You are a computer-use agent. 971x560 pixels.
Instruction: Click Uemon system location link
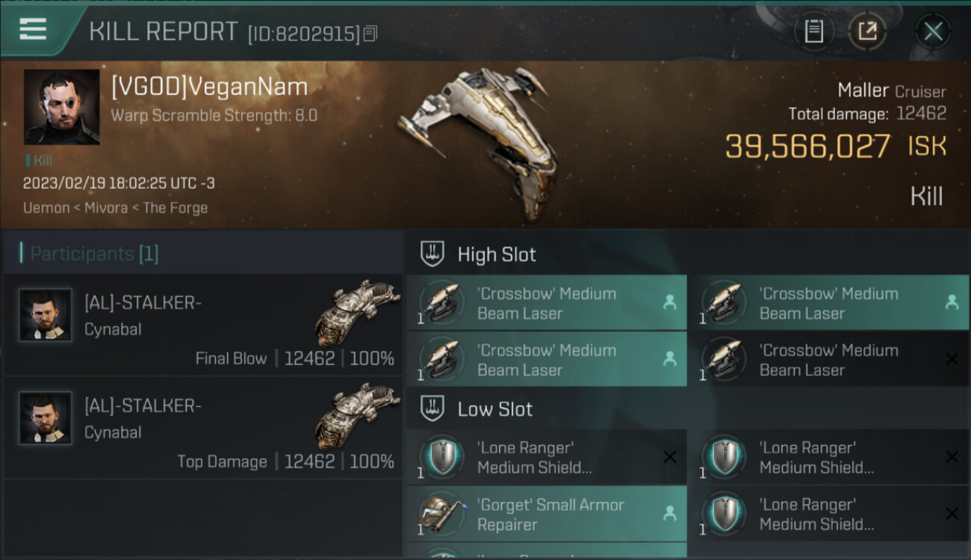[x=46, y=208]
